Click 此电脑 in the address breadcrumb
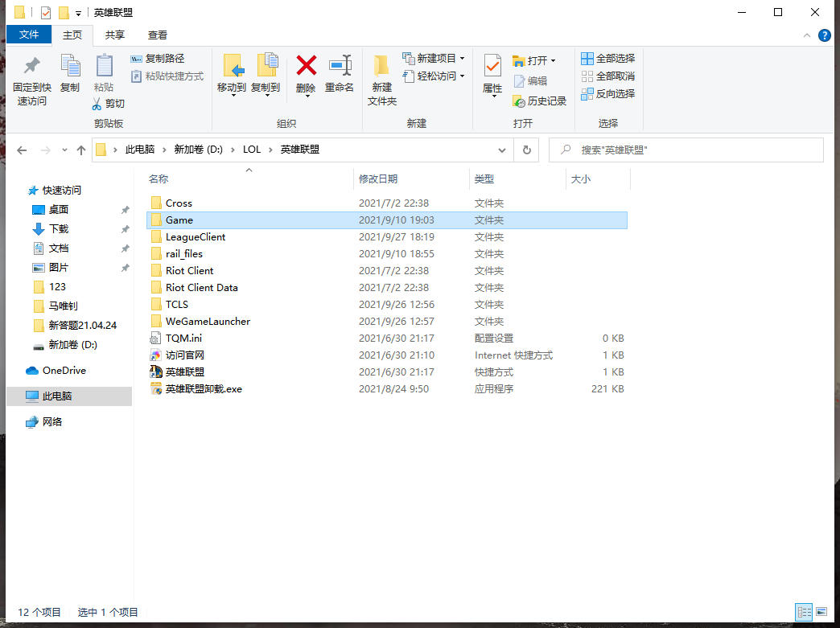 click(140, 150)
